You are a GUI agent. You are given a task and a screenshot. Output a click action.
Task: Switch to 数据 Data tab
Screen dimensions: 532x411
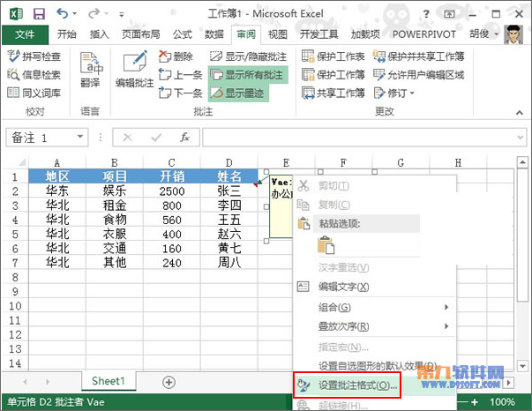point(214,34)
